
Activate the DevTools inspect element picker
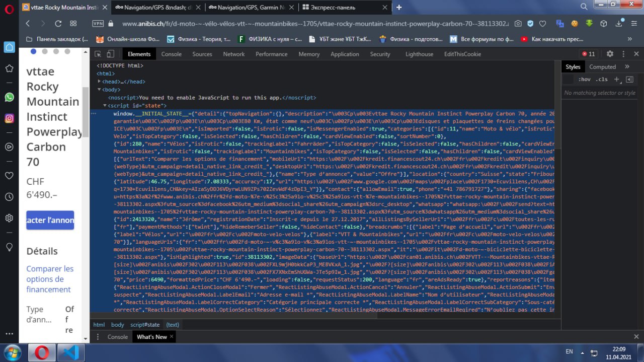(98, 54)
